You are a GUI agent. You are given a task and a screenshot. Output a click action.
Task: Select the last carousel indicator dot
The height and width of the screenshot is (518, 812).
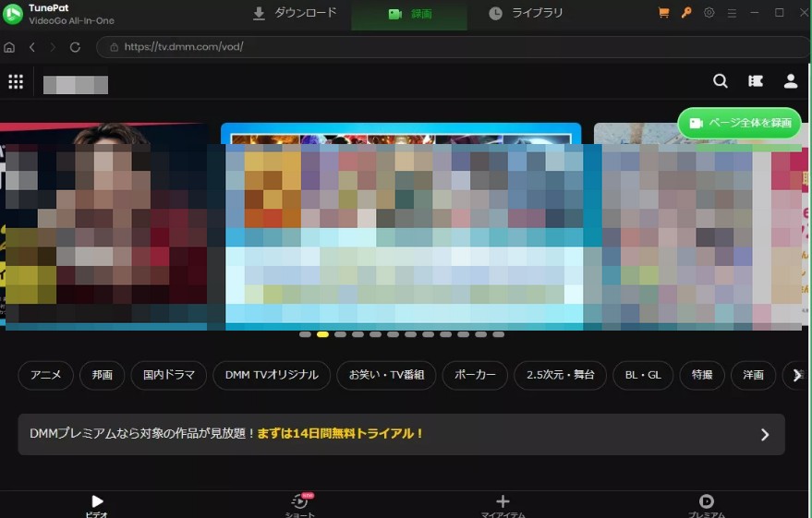tap(499, 334)
